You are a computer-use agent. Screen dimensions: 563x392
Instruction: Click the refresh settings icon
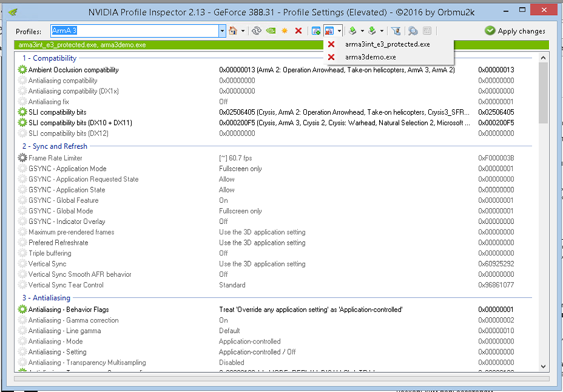tap(257, 31)
